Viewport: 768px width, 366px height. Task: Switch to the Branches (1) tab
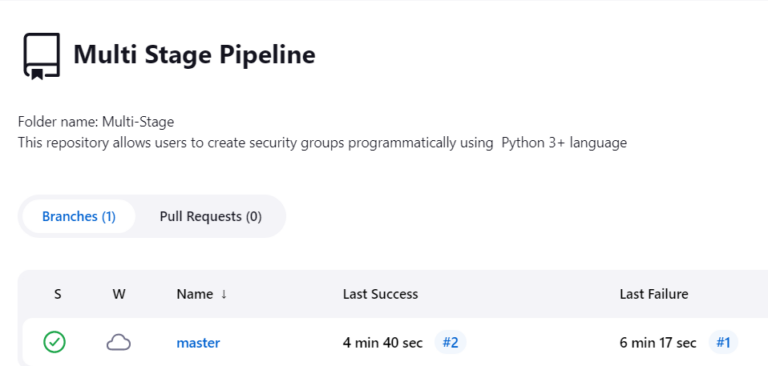pyautogui.click(x=79, y=217)
